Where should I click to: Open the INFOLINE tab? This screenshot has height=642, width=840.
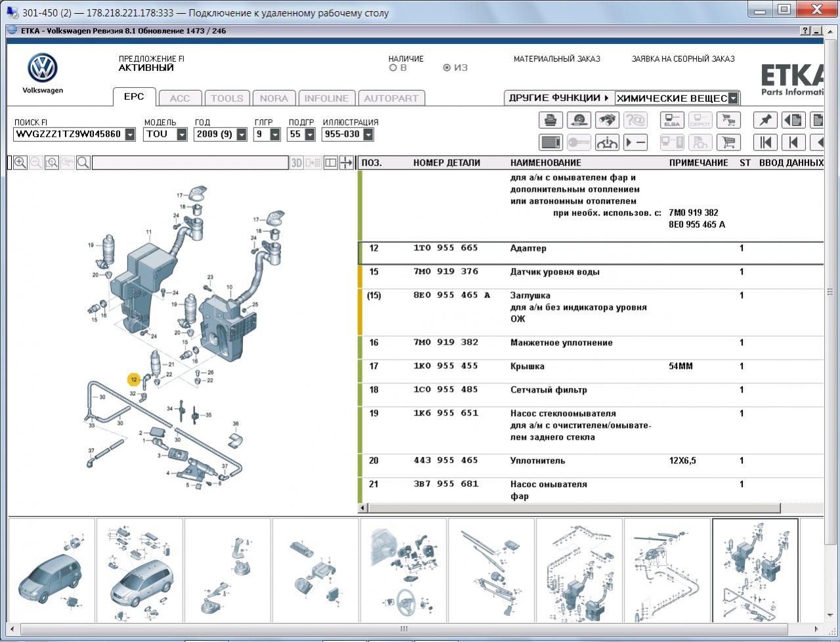point(326,98)
